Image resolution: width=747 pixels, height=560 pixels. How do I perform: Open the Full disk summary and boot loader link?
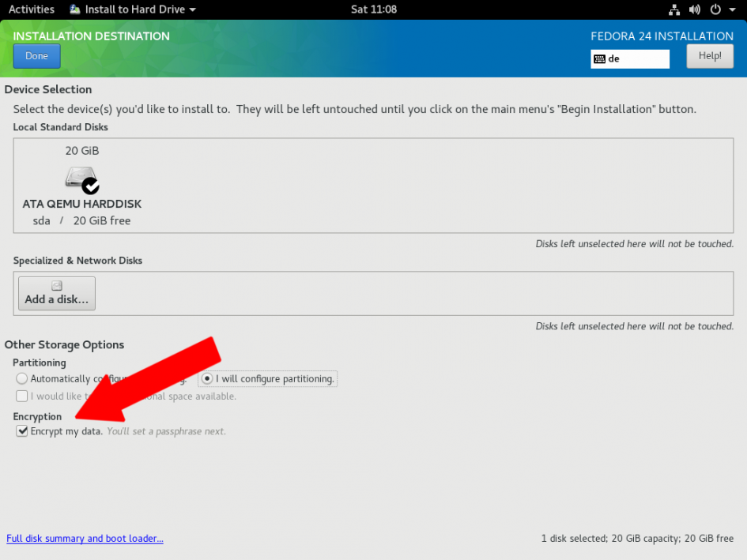pos(85,538)
